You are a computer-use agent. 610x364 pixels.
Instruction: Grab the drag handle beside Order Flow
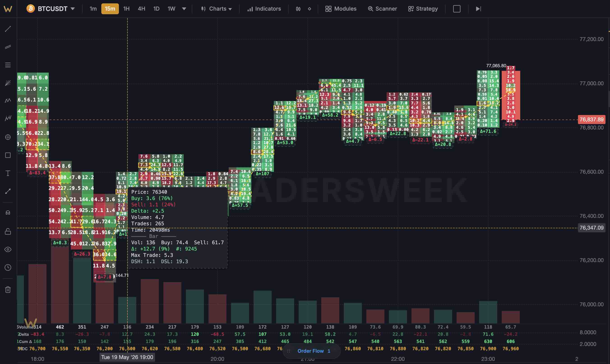pyautogui.click(x=289, y=351)
